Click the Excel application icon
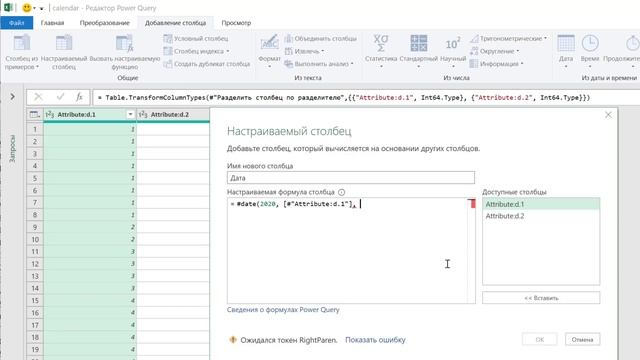 [x=8, y=8]
